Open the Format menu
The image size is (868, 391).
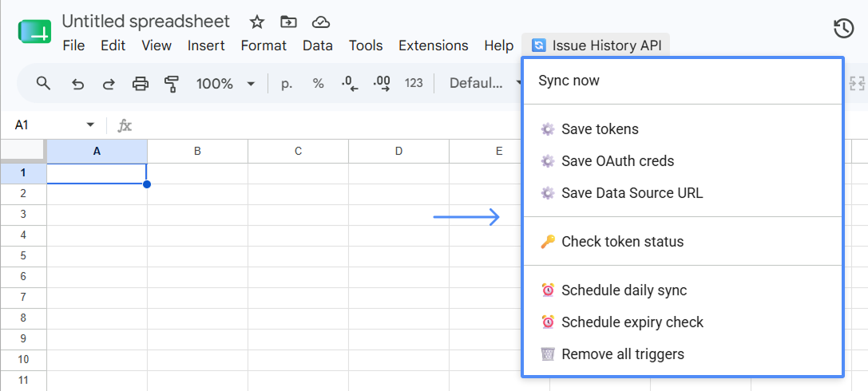pyautogui.click(x=264, y=45)
